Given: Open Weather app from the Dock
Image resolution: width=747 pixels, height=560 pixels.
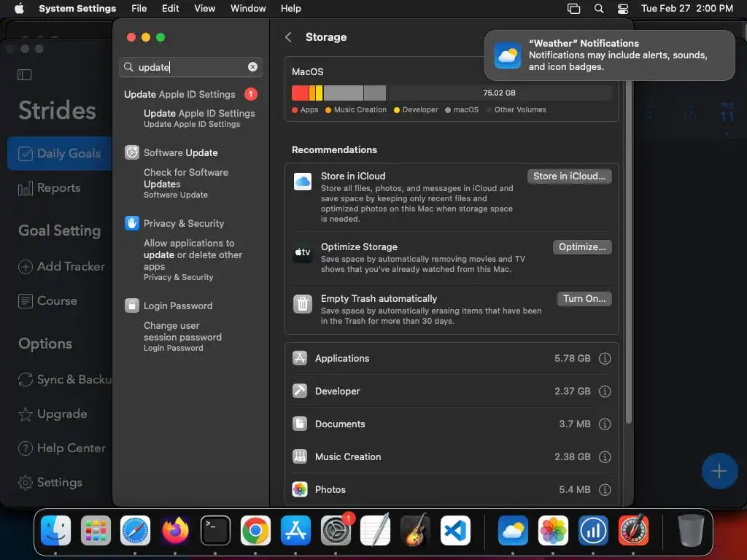Looking at the screenshot, I should click(513, 531).
